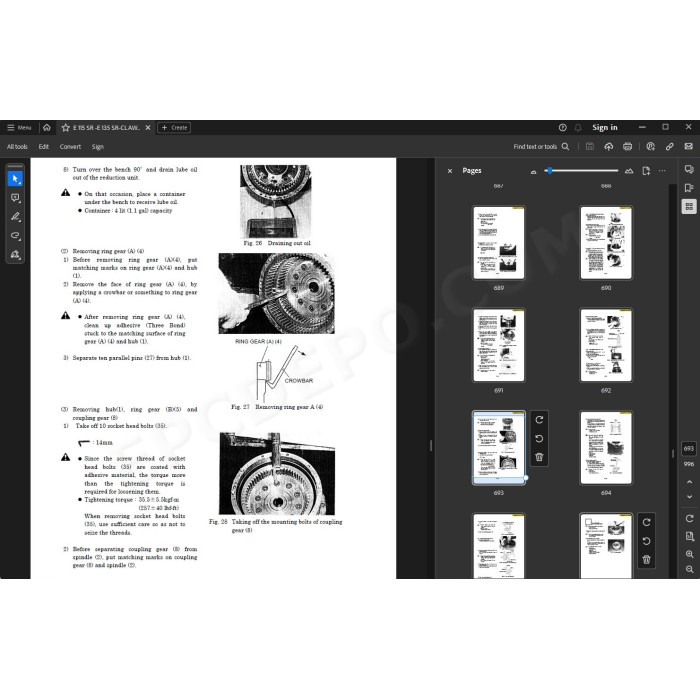Open the Menu hamburger button
This screenshot has width=700, height=700.
(x=19, y=128)
